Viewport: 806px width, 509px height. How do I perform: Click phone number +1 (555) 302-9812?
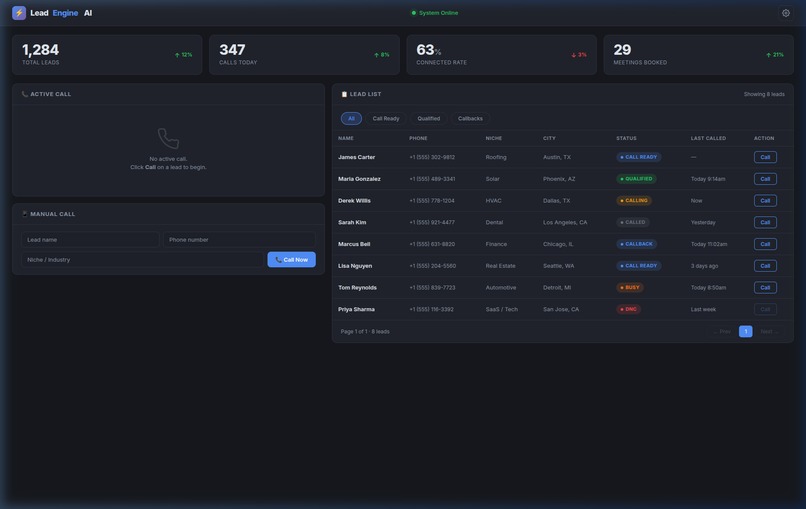pos(432,157)
